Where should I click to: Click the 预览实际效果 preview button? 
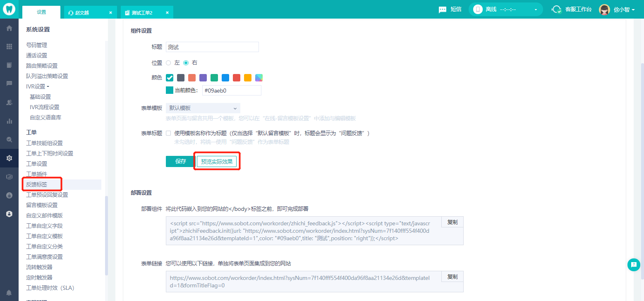(217, 161)
